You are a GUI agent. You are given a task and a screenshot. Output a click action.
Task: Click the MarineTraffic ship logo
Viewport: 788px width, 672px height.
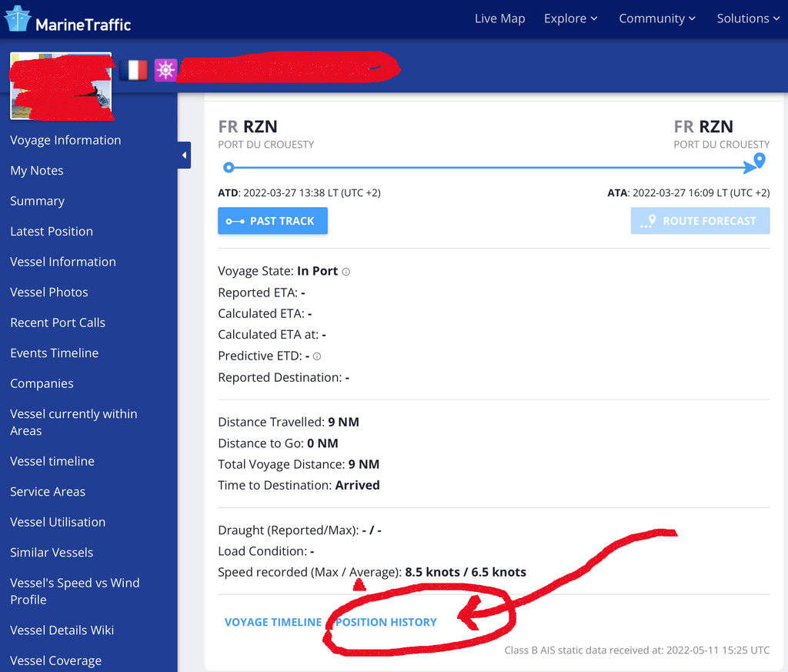[18, 18]
